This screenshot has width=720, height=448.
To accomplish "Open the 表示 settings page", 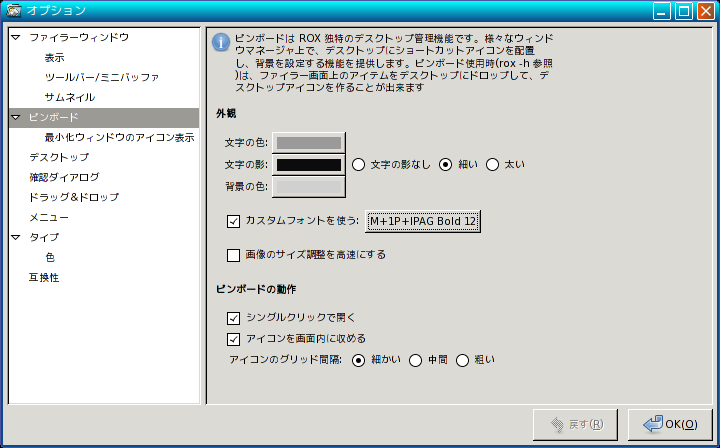I will [x=54, y=57].
